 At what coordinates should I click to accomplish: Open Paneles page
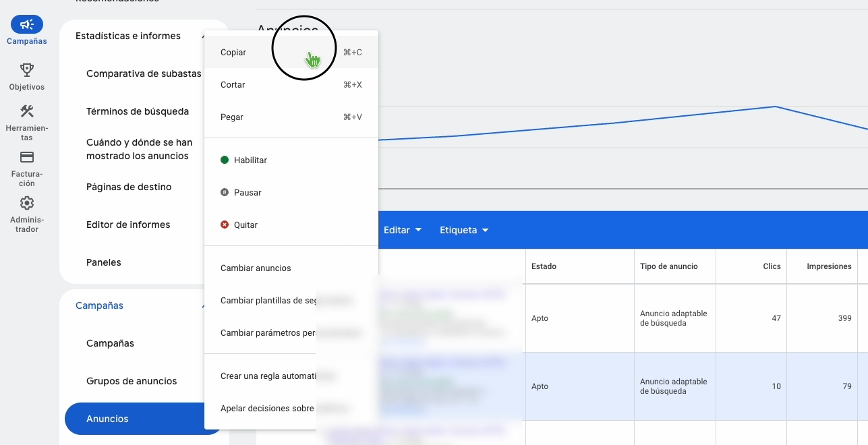coord(104,262)
